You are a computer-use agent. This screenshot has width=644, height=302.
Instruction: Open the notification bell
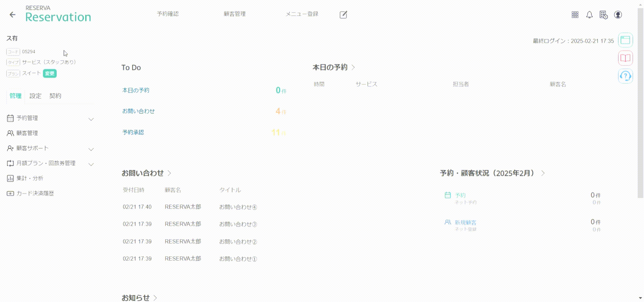coord(589,15)
